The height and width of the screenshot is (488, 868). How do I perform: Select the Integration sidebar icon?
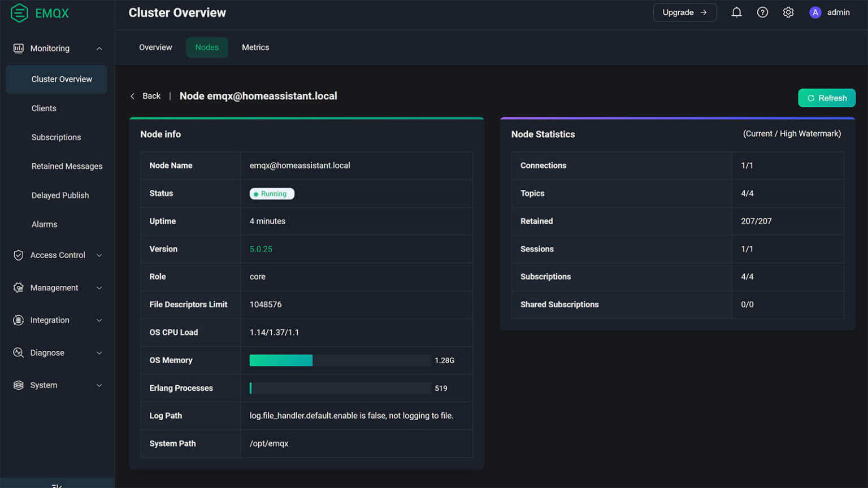[x=19, y=320]
